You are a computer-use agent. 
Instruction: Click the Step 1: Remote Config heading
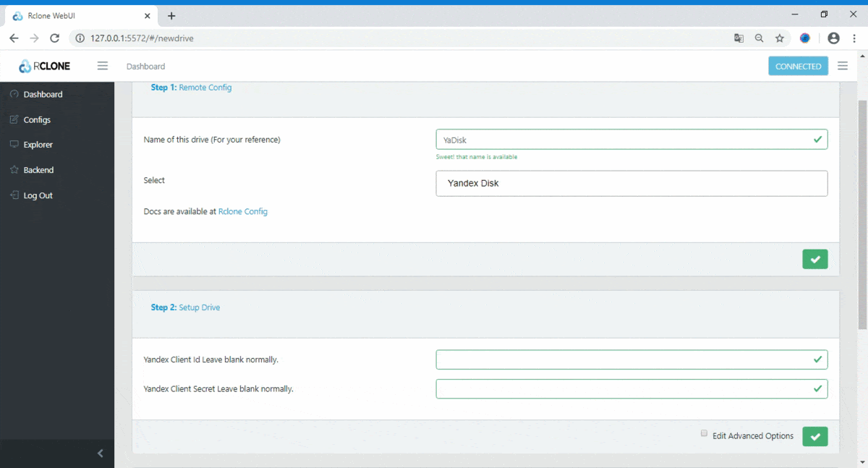191,88
